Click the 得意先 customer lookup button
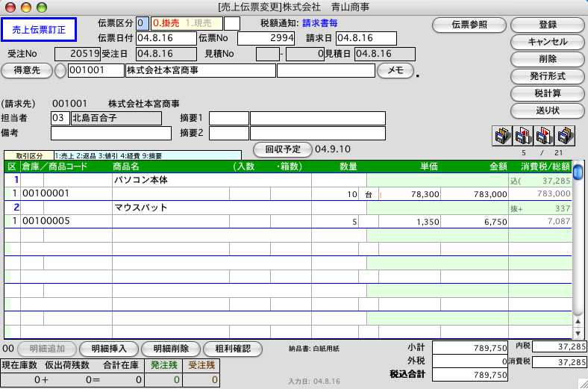Viewport: 588px width, 389px height. 28,71
